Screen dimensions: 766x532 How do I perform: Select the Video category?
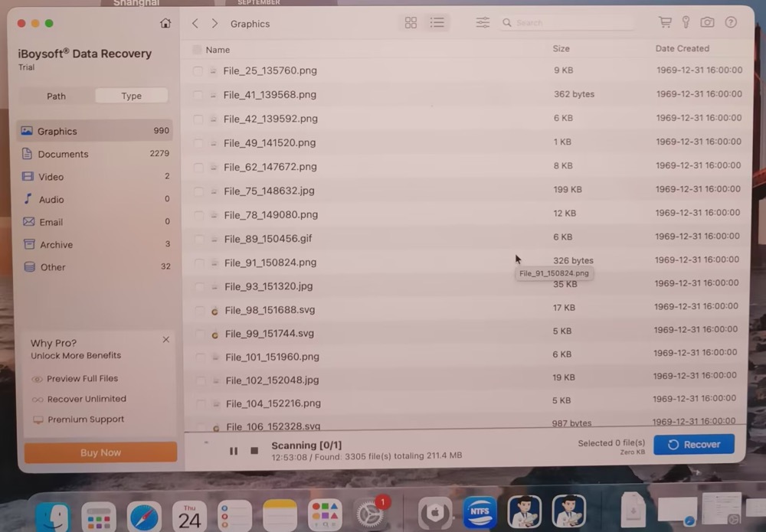[95, 176]
